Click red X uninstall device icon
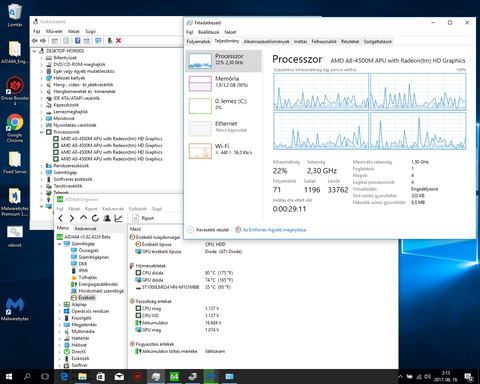480x384 pixels. pos(118,41)
